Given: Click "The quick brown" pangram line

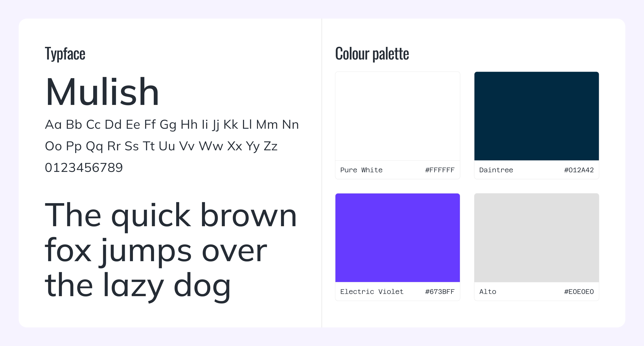Looking at the screenshot, I should click(x=170, y=215).
